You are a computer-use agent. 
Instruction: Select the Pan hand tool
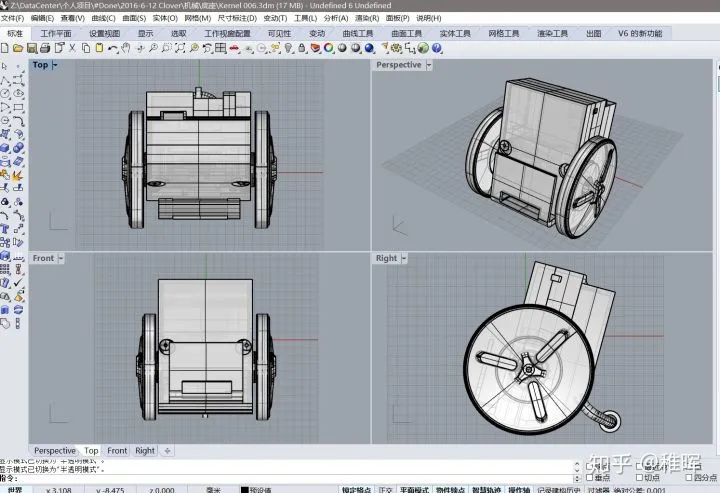[x=126, y=48]
